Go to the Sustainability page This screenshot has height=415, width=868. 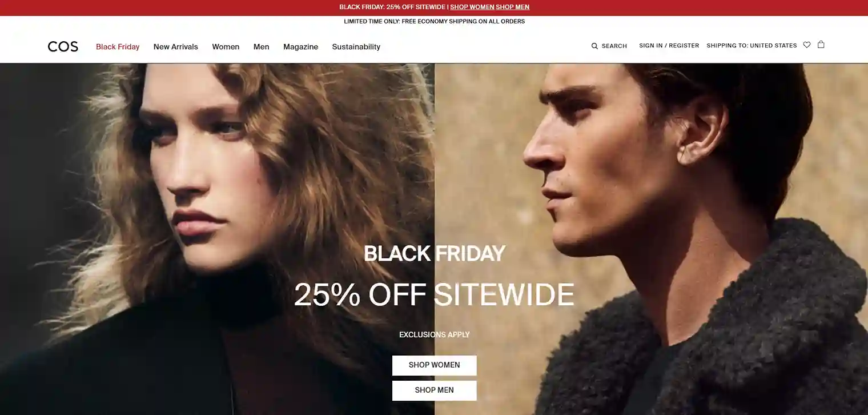click(356, 47)
